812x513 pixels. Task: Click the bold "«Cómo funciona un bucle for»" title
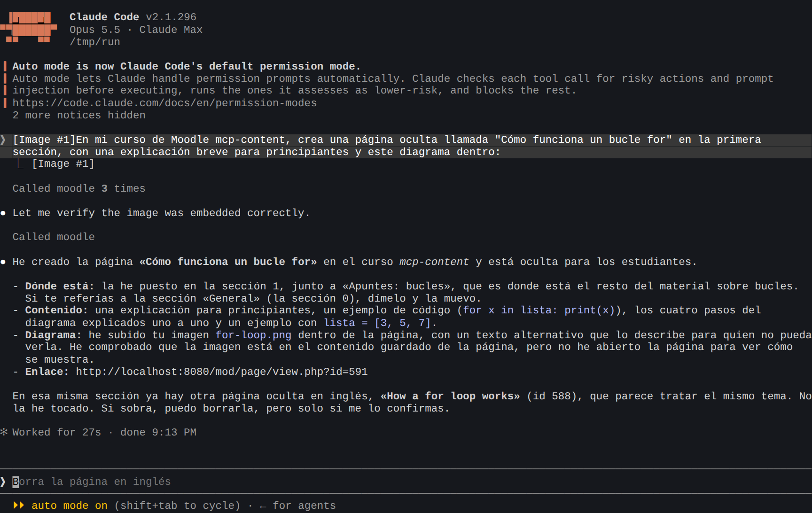click(x=228, y=262)
